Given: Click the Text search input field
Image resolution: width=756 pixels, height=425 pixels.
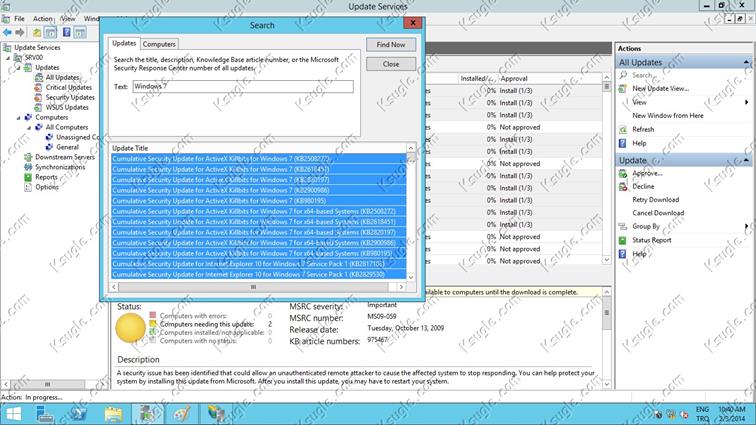Looking at the screenshot, I should coord(243,86).
